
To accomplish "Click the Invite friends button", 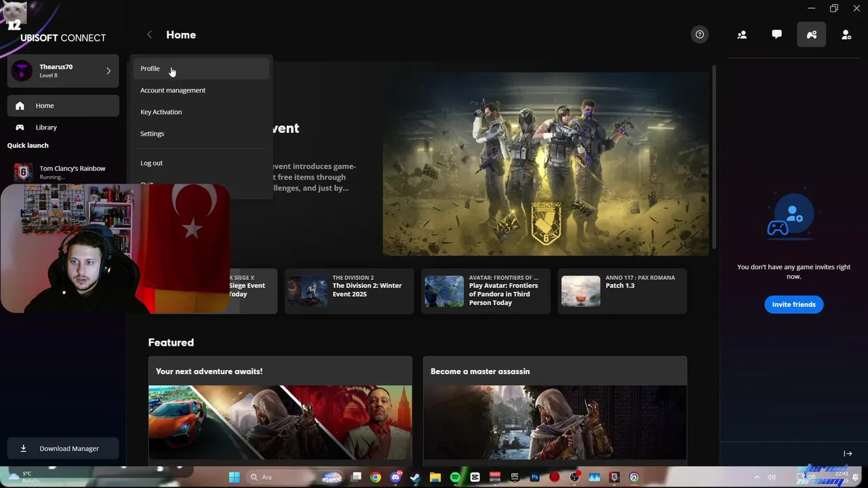I will tap(794, 304).
